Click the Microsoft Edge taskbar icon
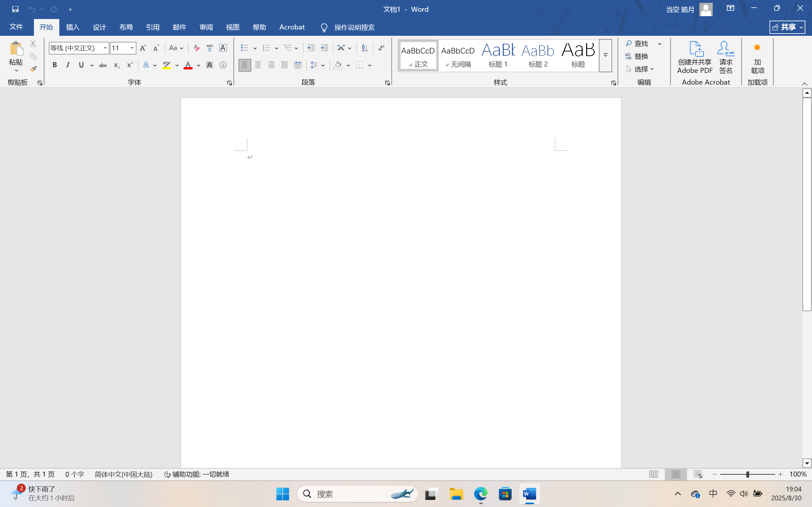 tap(481, 494)
